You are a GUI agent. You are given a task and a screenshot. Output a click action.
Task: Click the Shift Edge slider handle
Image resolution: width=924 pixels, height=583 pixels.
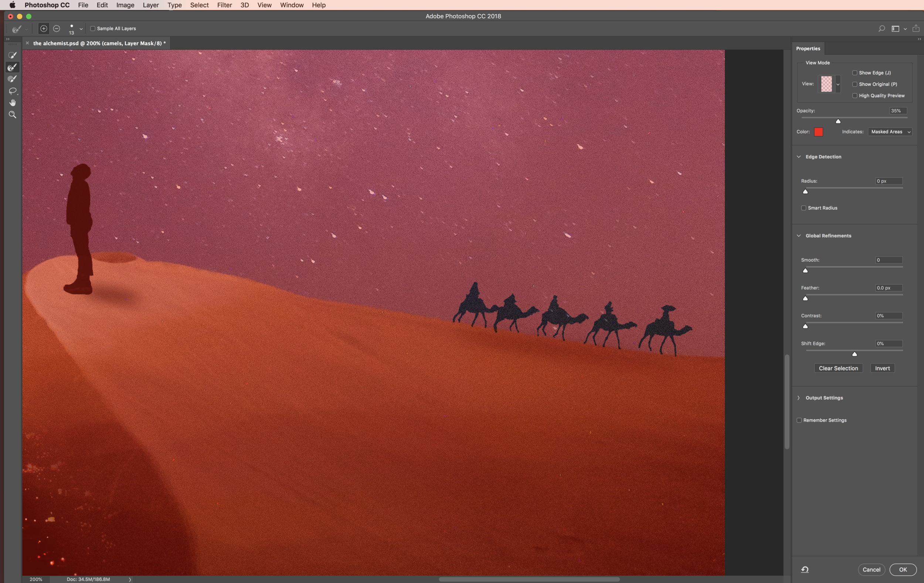coord(855,354)
